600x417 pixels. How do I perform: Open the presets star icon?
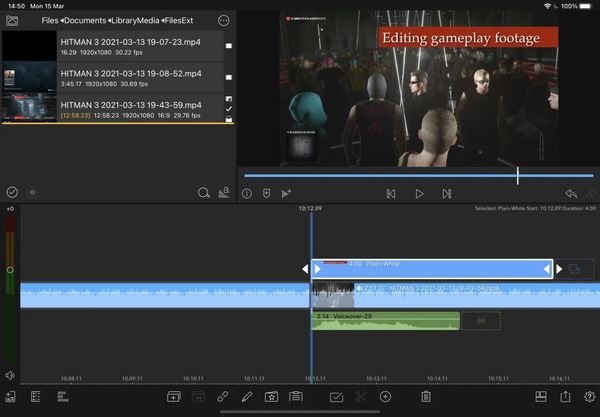pos(271,397)
